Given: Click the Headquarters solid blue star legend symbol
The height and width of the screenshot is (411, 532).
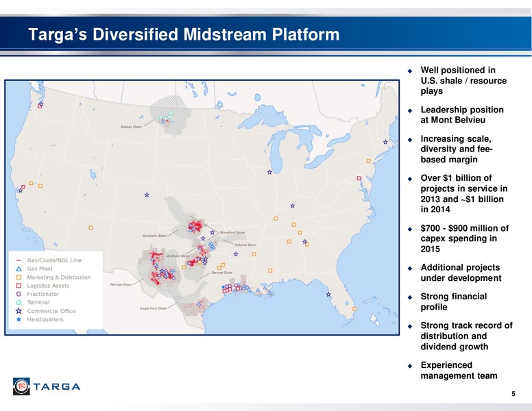Looking at the screenshot, I should coord(19,319).
